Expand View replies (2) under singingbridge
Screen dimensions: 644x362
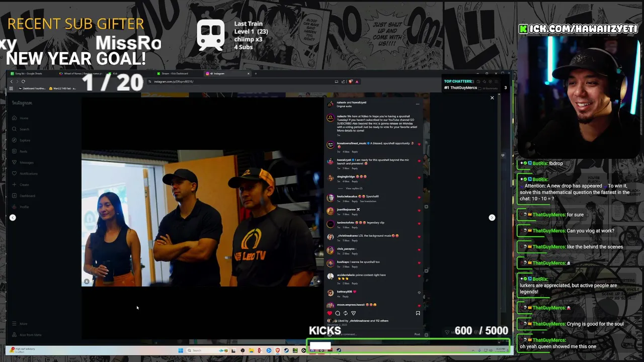point(354,188)
